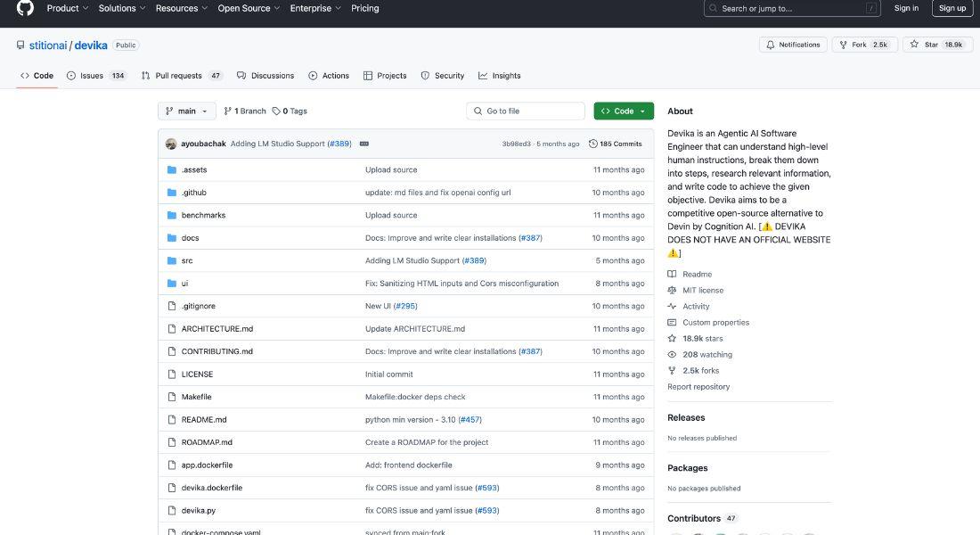Click the fork icon beside 2.5k forks

coord(672,370)
